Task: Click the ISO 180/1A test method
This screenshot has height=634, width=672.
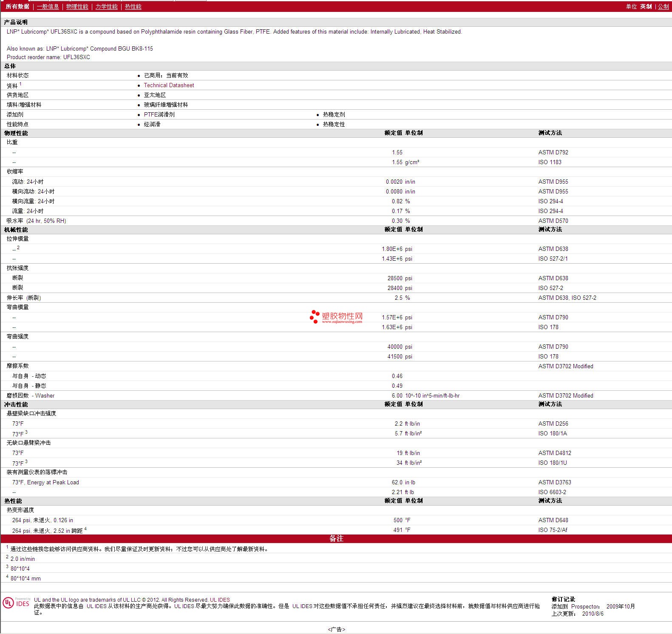Action: [553, 433]
